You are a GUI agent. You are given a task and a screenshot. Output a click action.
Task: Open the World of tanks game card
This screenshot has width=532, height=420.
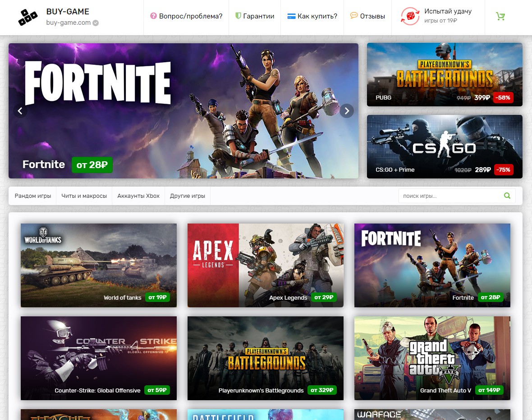click(99, 265)
